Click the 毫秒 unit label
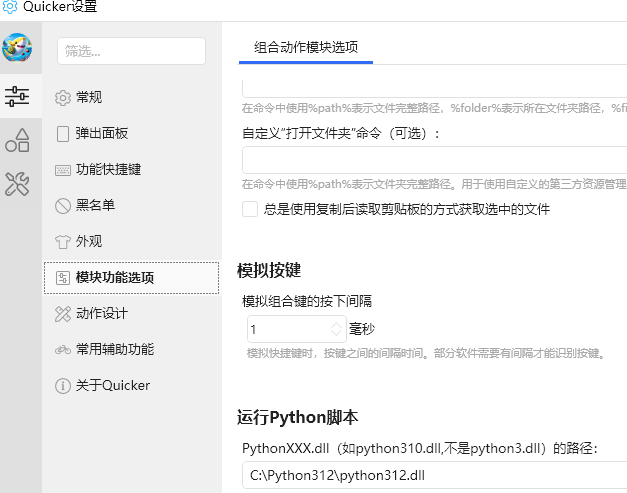 click(x=362, y=329)
